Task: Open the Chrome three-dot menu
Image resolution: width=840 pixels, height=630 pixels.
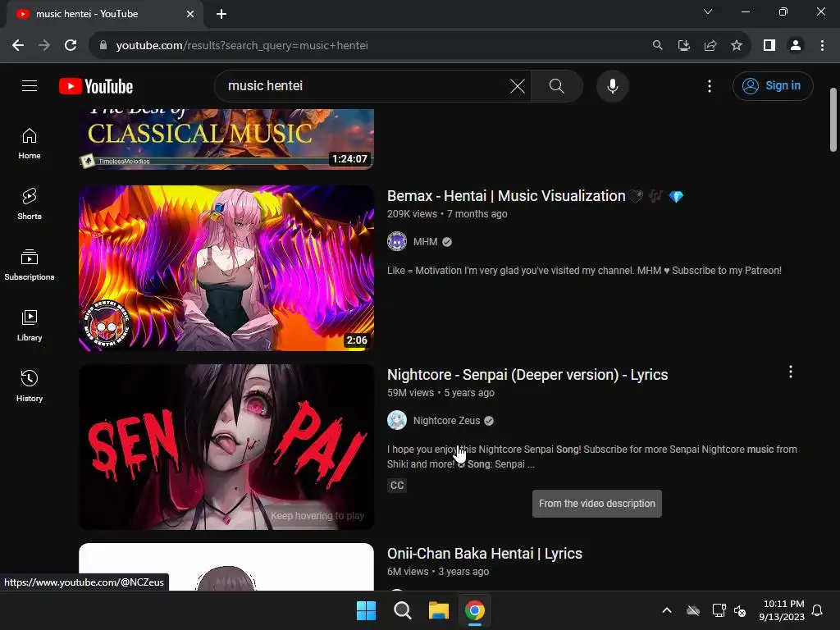Action: pyautogui.click(x=822, y=46)
